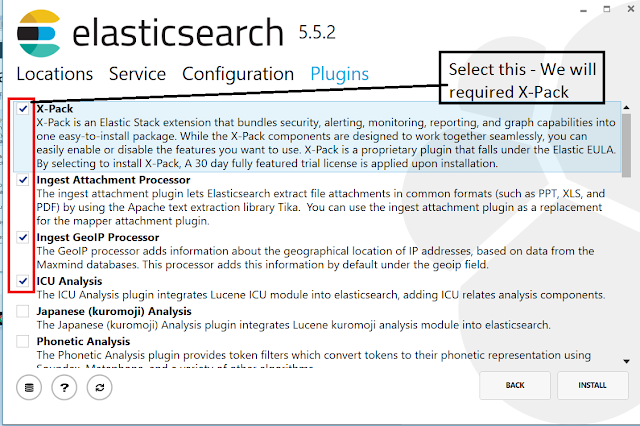Click the ICU Analysis description text

tap(321, 295)
